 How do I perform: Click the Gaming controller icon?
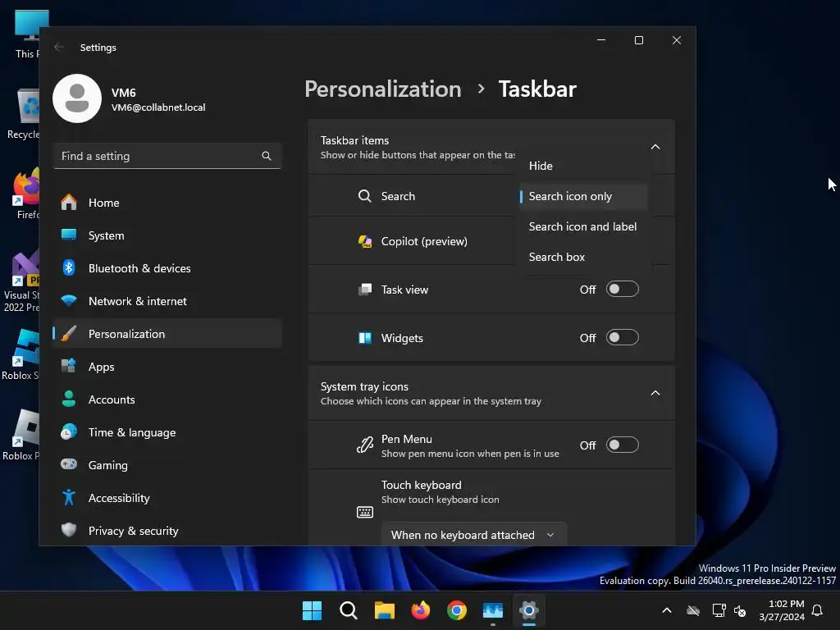click(69, 464)
